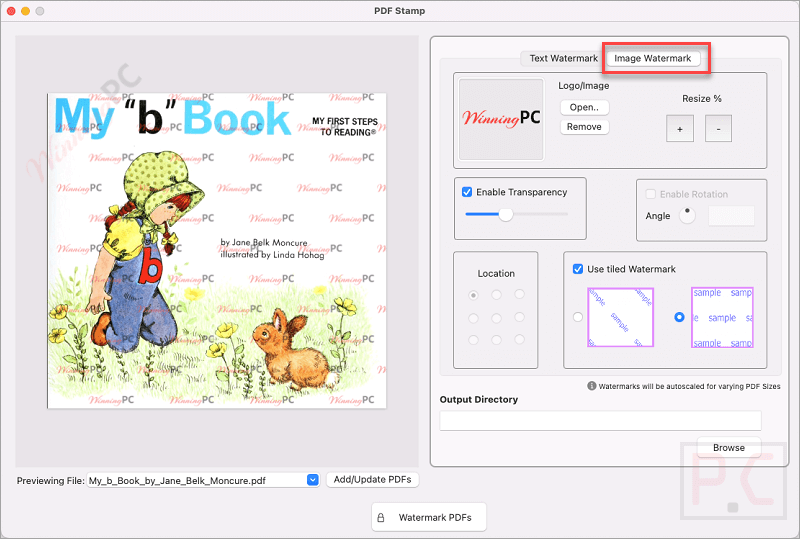Click the Angle rotation dial
The height and width of the screenshot is (539, 800).
coord(687,215)
